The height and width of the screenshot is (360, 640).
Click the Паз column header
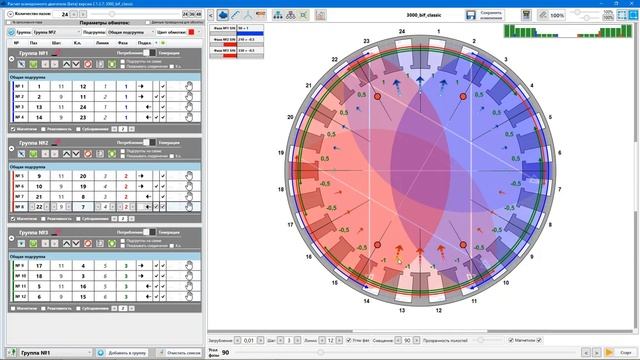(33, 42)
